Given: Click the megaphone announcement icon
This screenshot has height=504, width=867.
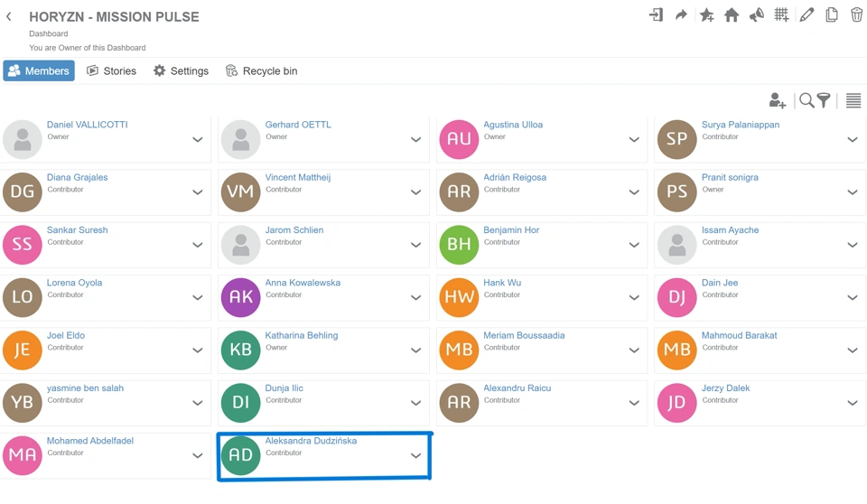Looking at the screenshot, I should [x=757, y=15].
